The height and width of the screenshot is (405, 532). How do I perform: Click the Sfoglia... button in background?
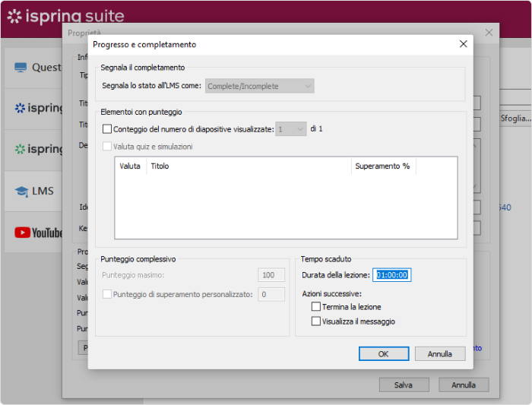pyautogui.click(x=516, y=119)
